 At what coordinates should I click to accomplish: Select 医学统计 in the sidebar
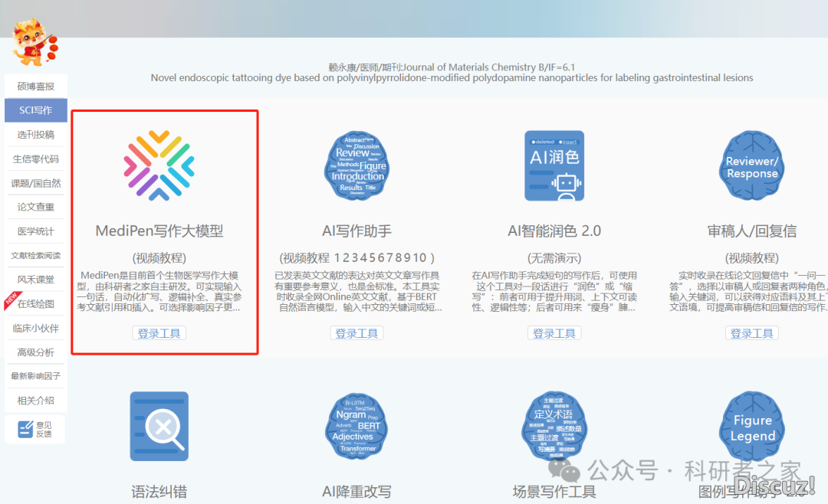click(x=36, y=231)
